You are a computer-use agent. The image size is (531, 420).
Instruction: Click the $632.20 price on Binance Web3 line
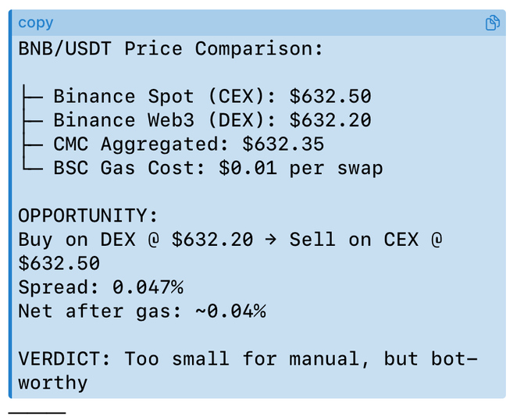tap(330, 120)
